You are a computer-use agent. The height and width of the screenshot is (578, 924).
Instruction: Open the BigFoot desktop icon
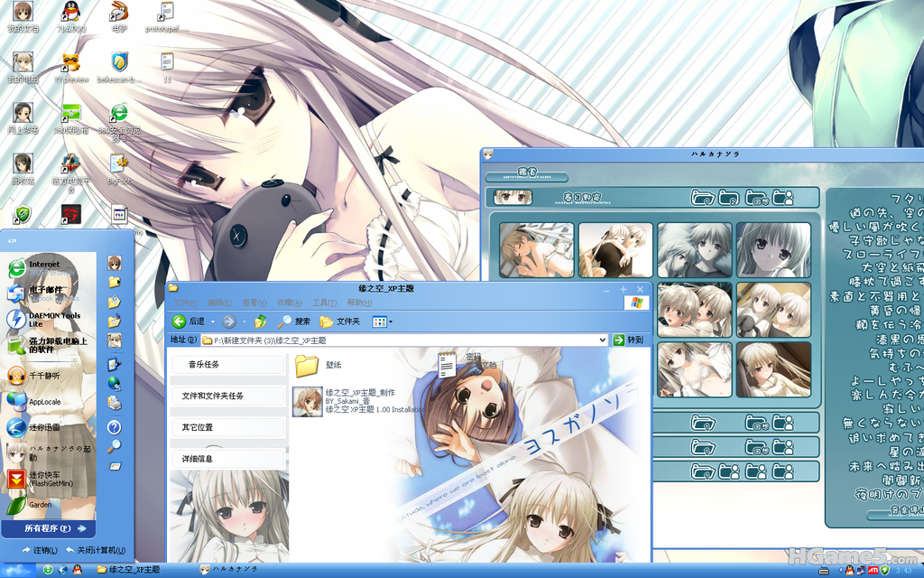pyautogui.click(x=119, y=169)
